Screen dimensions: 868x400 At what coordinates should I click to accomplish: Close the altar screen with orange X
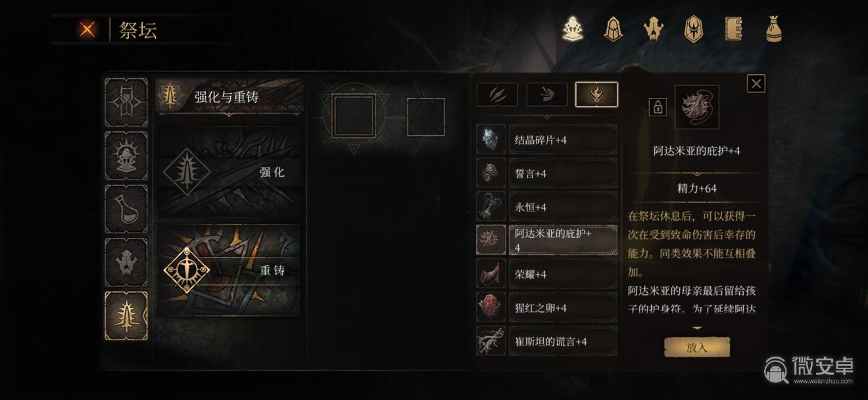86,30
